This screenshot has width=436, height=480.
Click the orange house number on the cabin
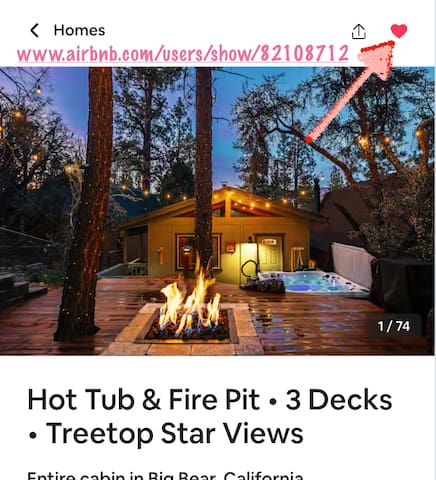(161, 255)
